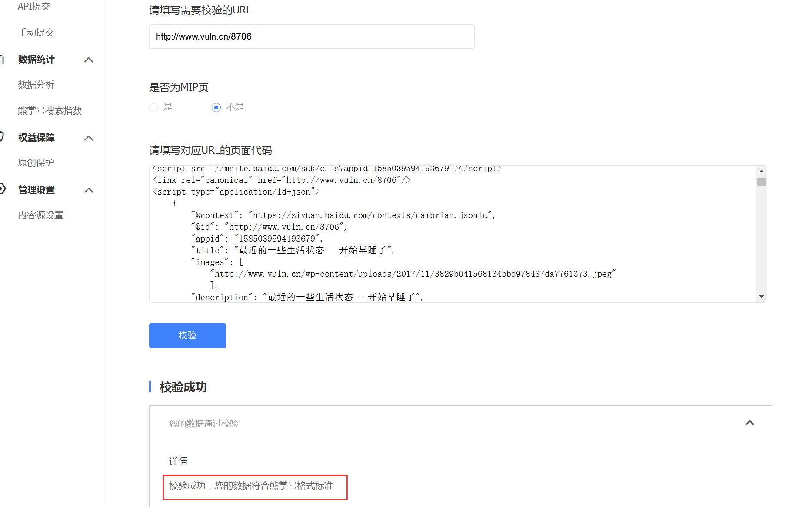This screenshot has width=812, height=507.
Task: Click the 您的数据通过校验 panel header text
Action: [204, 424]
